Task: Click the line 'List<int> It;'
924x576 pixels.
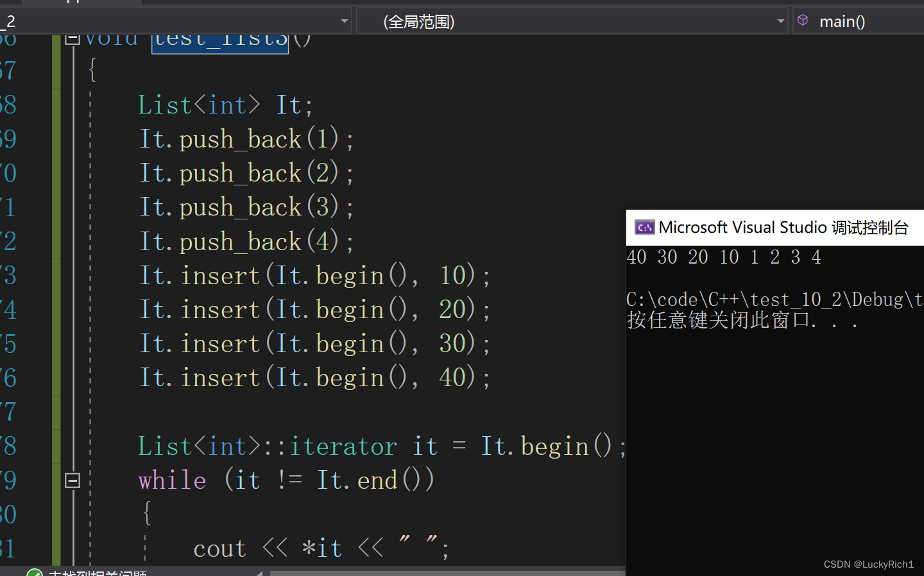Action: click(x=226, y=105)
